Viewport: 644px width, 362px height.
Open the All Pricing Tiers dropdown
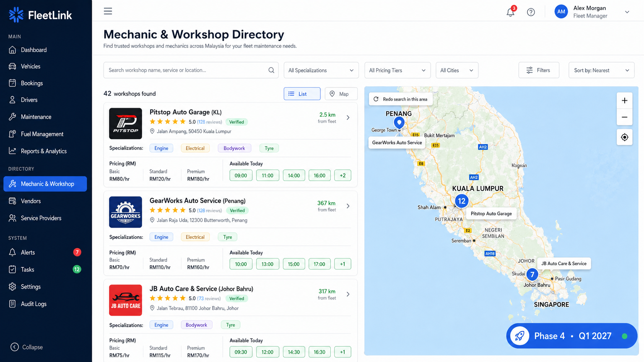[x=397, y=70]
